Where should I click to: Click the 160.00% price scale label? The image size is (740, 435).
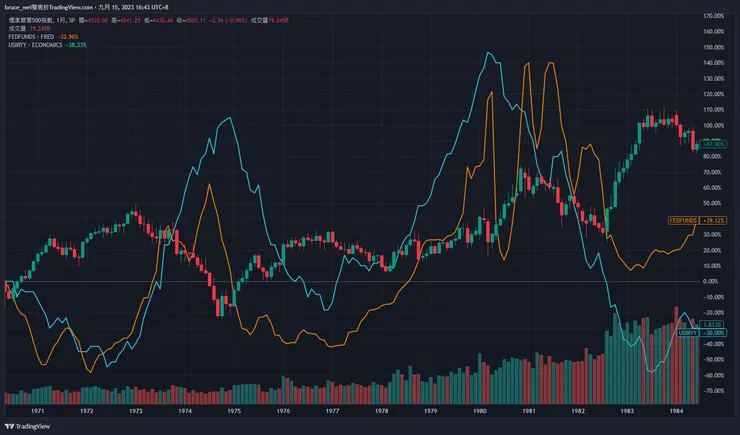coord(713,32)
